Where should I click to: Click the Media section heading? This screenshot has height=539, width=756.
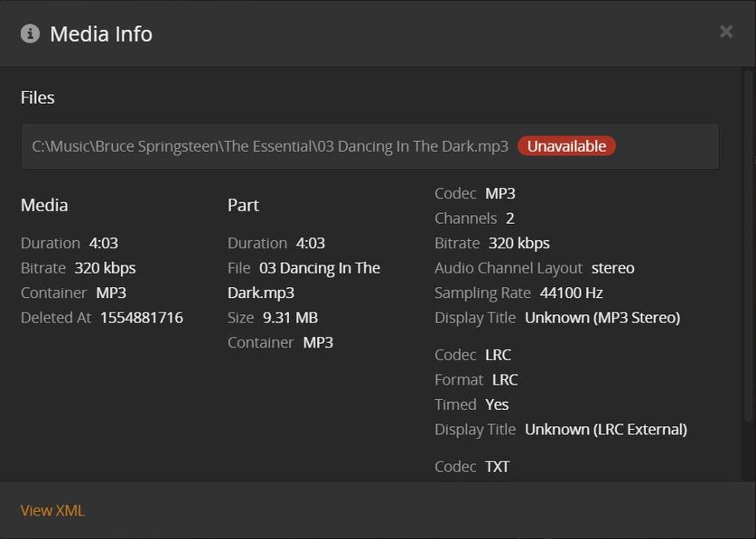(x=44, y=205)
